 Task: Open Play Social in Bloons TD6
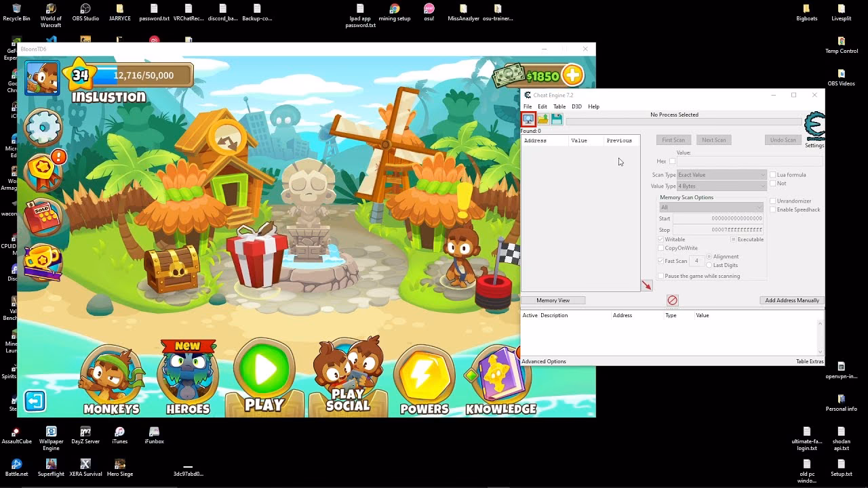tap(348, 375)
